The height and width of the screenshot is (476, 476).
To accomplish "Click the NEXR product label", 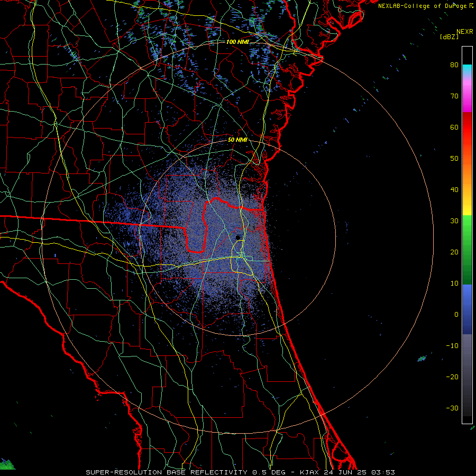I will coord(464,32).
